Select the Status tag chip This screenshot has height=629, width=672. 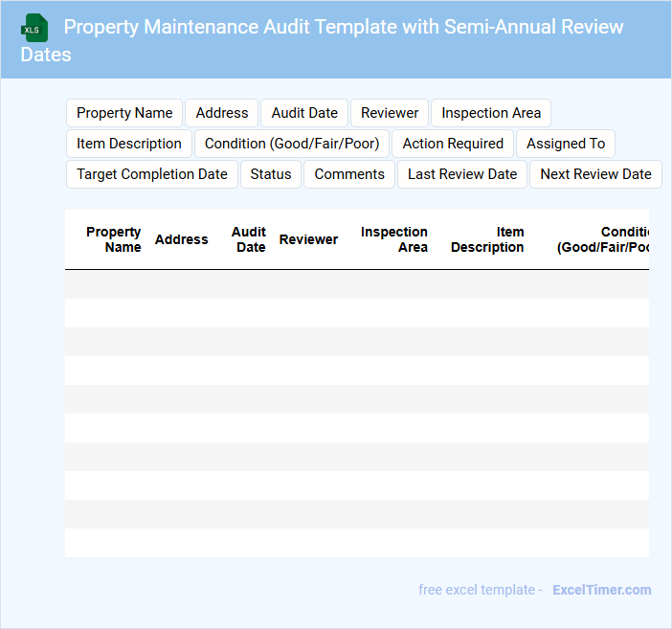(271, 174)
